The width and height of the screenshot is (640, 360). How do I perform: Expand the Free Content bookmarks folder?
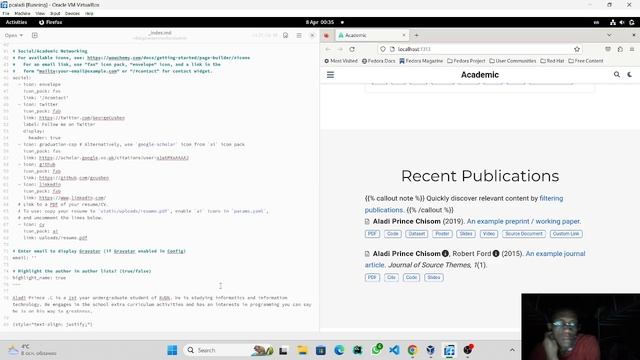pyautogui.click(x=586, y=61)
